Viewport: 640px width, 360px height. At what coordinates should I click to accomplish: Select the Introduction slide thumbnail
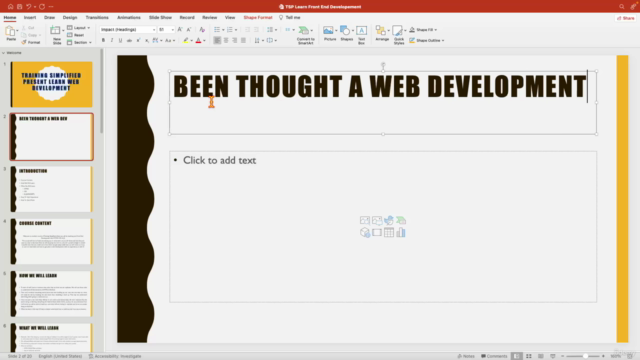click(52, 189)
